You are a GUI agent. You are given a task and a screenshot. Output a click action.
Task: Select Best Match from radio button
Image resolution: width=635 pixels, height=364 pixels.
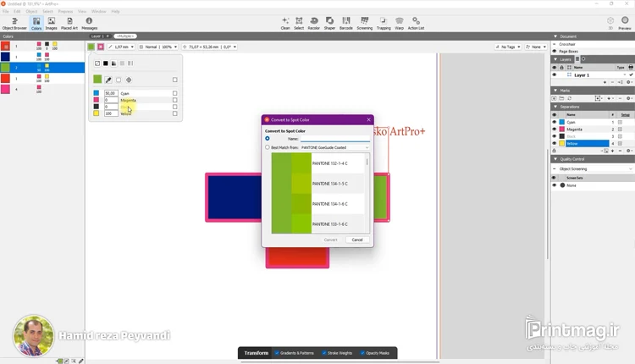click(268, 147)
